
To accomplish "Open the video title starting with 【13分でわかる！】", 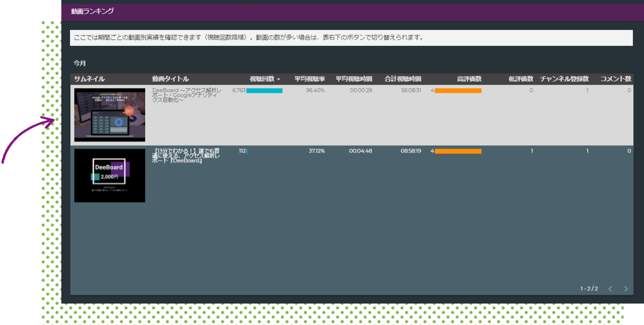I will [187, 155].
